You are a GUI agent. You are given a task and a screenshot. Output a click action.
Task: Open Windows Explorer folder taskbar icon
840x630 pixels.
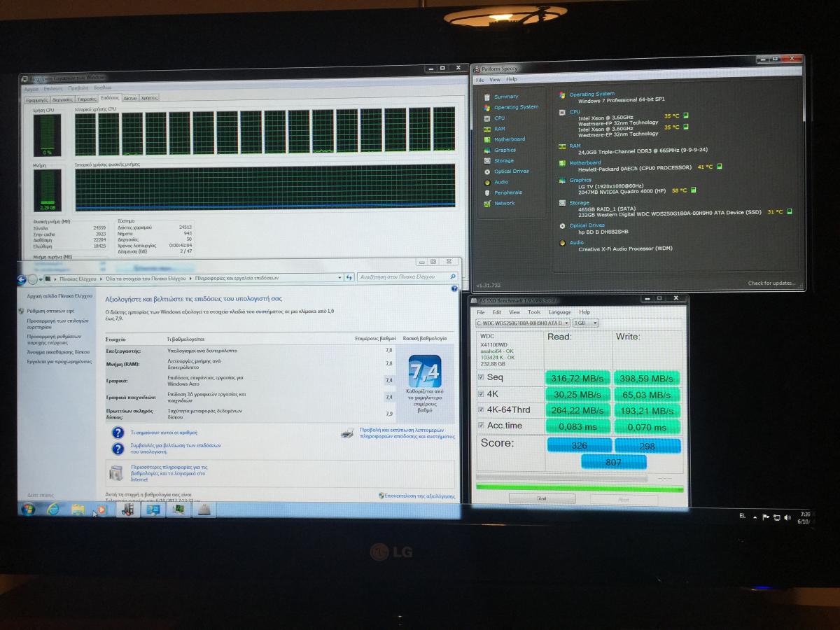77,510
